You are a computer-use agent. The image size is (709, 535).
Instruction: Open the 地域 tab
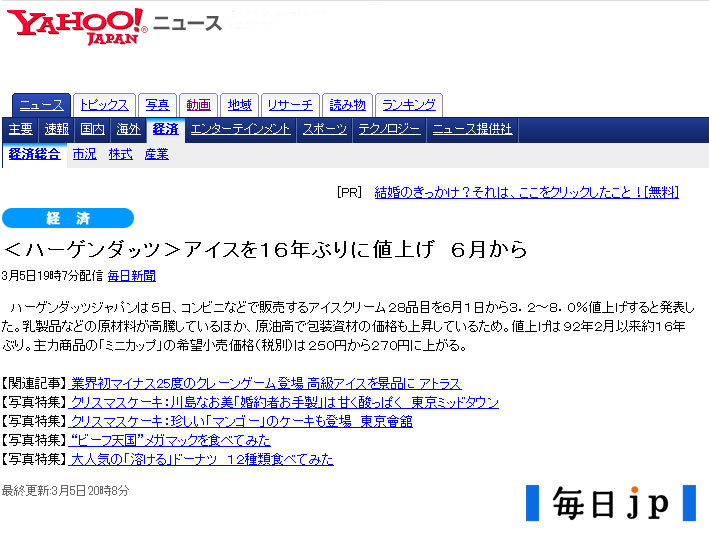[240, 105]
